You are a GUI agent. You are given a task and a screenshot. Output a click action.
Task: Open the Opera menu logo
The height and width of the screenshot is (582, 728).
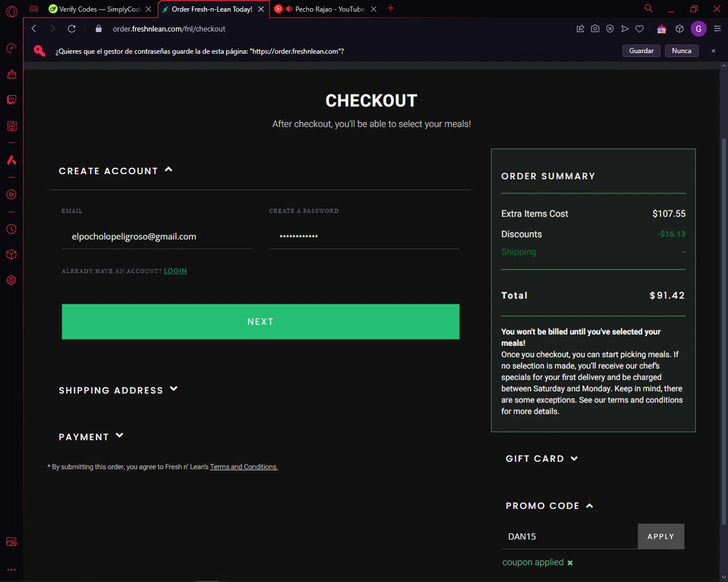coord(12,11)
